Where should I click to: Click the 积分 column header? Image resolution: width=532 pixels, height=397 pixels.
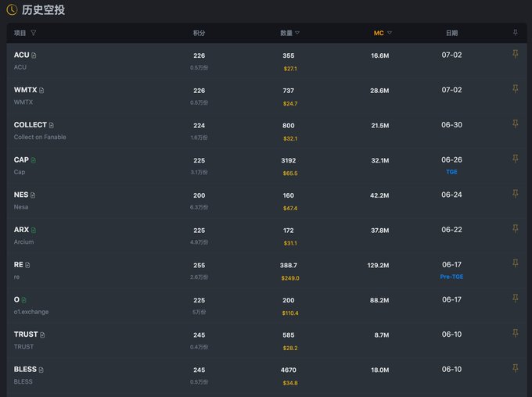pos(199,33)
